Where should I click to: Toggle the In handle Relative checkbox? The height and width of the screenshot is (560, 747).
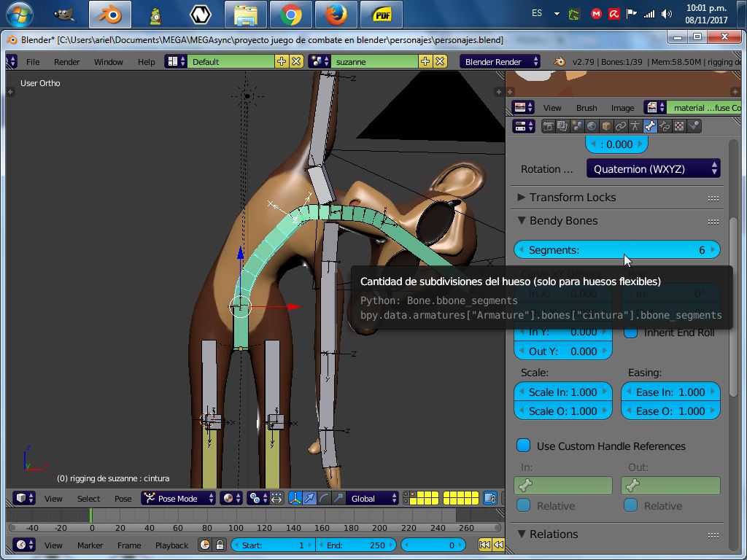pyautogui.click(x=524, y=505)
